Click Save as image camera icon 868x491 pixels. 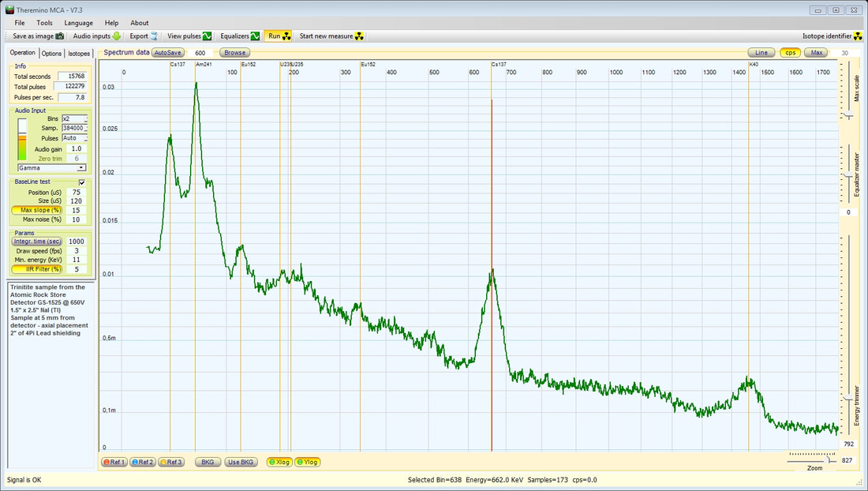click(60, 36)
